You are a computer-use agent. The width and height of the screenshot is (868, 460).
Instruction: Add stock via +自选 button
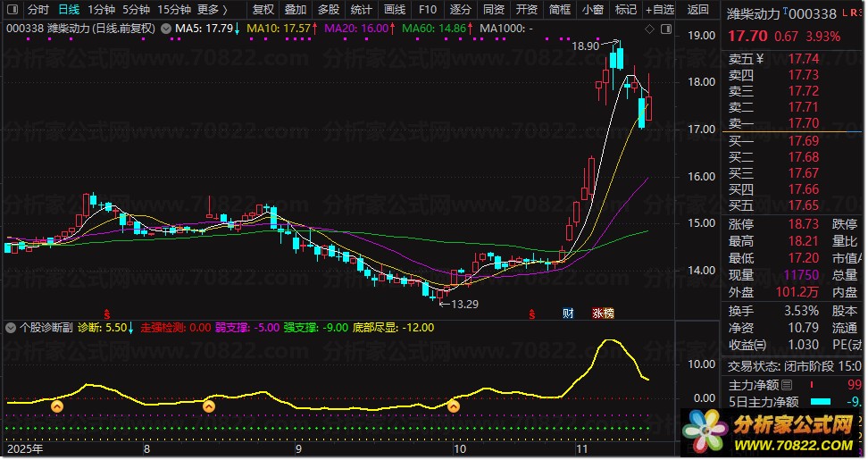tap(661, 10)
